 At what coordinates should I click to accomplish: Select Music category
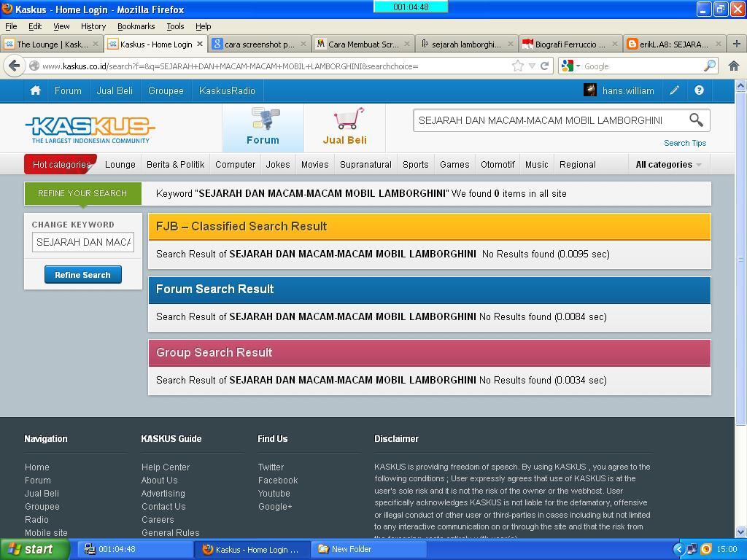click(536, 165)
